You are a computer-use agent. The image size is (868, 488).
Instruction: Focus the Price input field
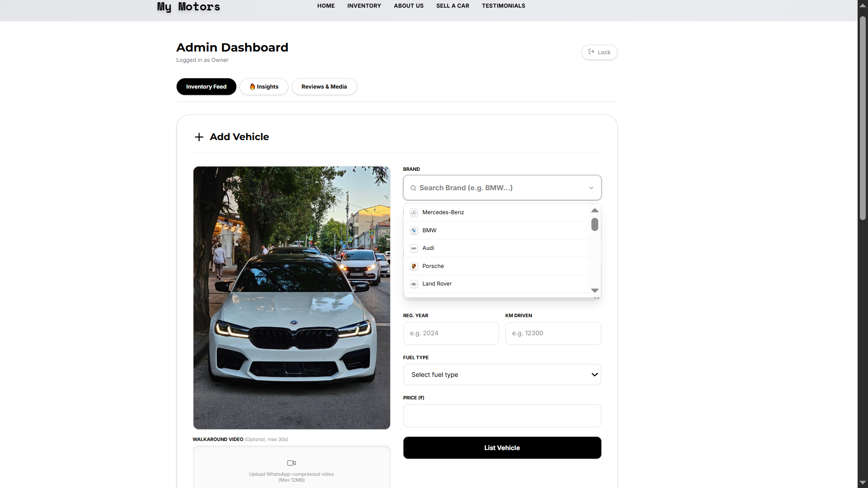(502, 416)
